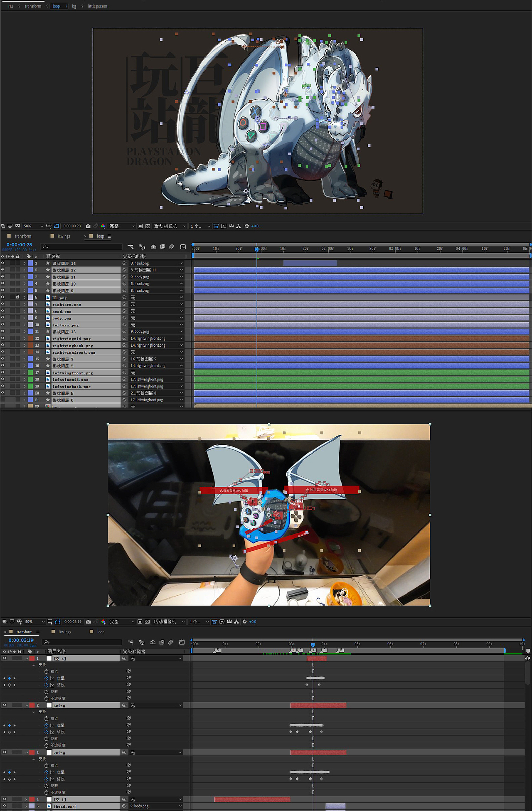Click current time 0:00:00:28 in loop timeline

[x=19, y=245]
